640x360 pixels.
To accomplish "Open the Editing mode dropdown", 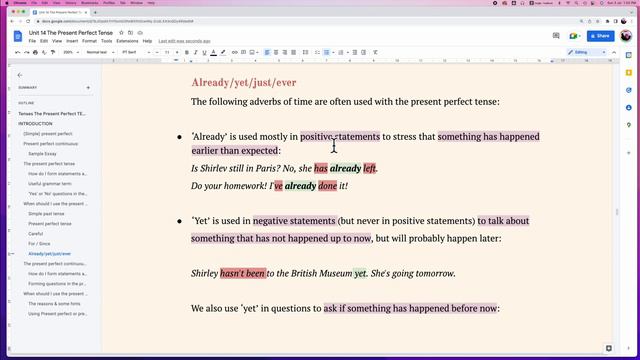I will pos(587,53).
